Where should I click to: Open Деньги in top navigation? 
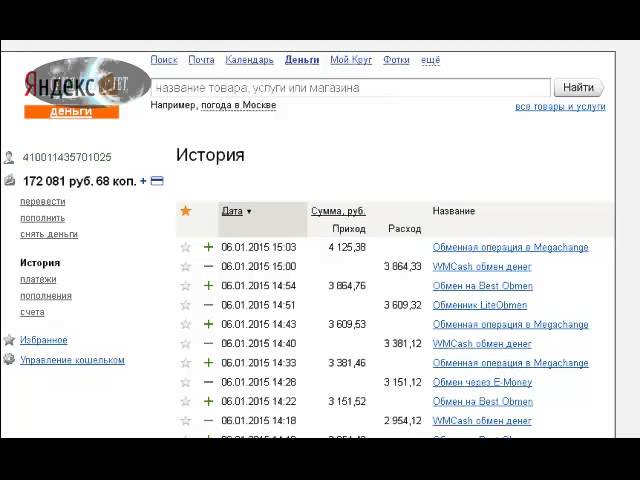point(302,60)
